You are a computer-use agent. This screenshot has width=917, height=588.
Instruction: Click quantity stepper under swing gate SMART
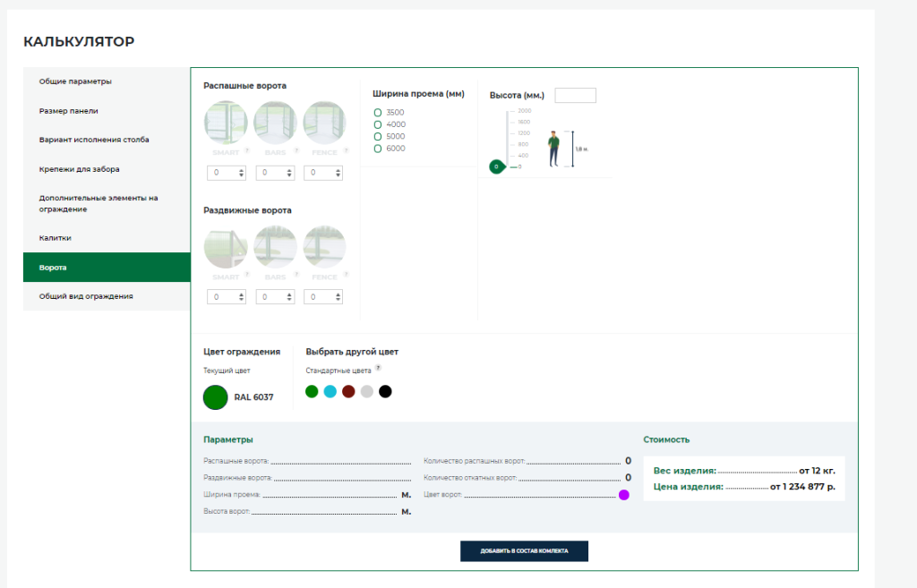[x=226, y=173]
